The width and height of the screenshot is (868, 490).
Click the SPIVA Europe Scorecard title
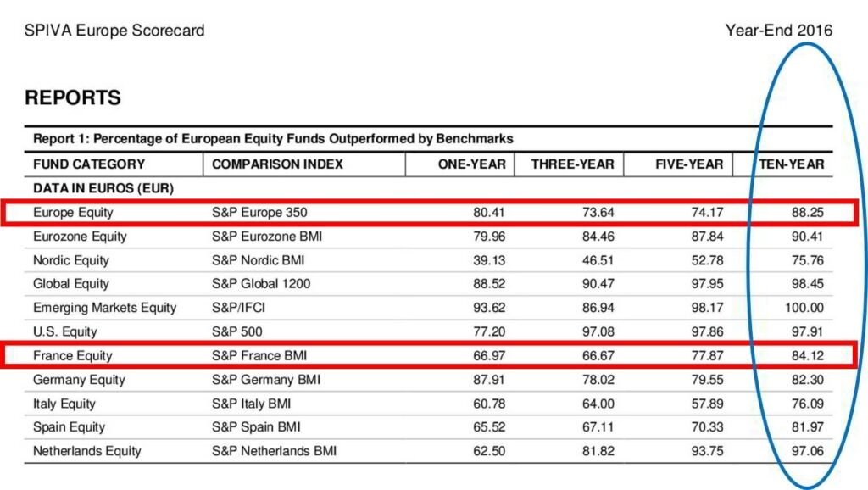click(114, 31)
